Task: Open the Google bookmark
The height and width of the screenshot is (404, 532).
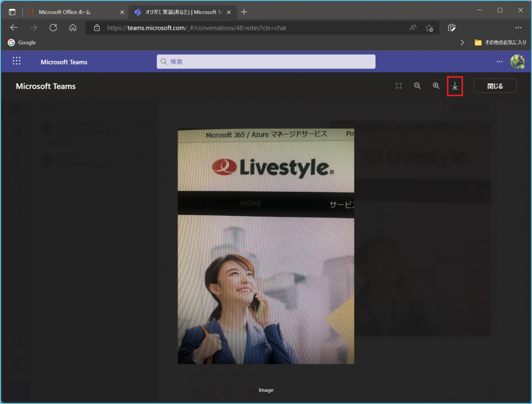Action: click(22, 43)
